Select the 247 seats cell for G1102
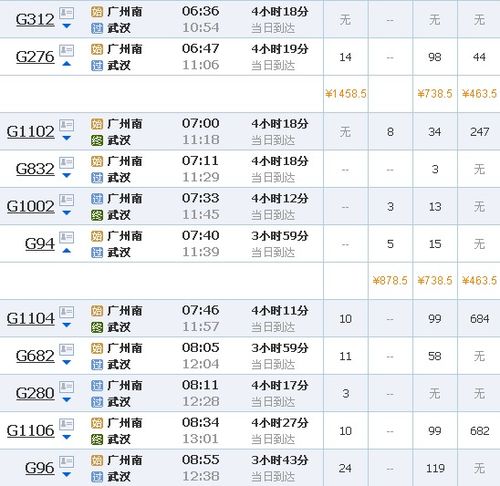The height and width of the screenshot is (486, 500). pos(479,132)
